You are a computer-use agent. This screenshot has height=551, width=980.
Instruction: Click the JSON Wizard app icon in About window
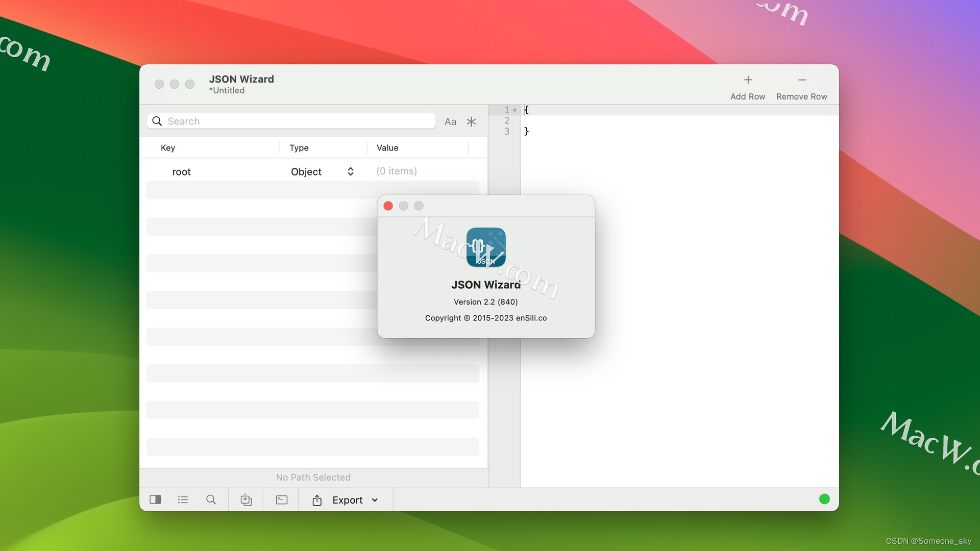tap(485, 247)
